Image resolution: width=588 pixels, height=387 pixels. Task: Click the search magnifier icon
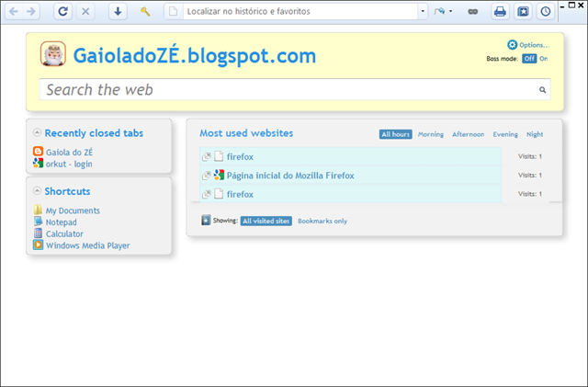tap(542, 90)
